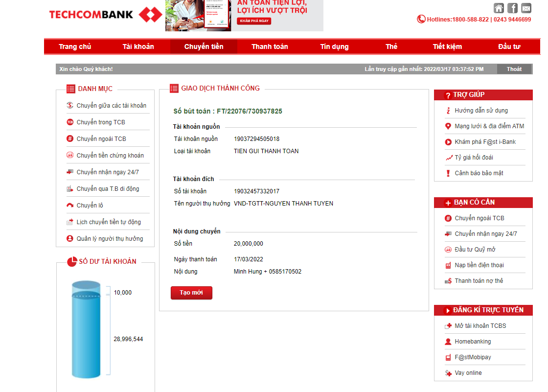Click the blue account balance cylinder
Image resolution: width=548 pixels, height=392 pixels.
pos(86,329)
